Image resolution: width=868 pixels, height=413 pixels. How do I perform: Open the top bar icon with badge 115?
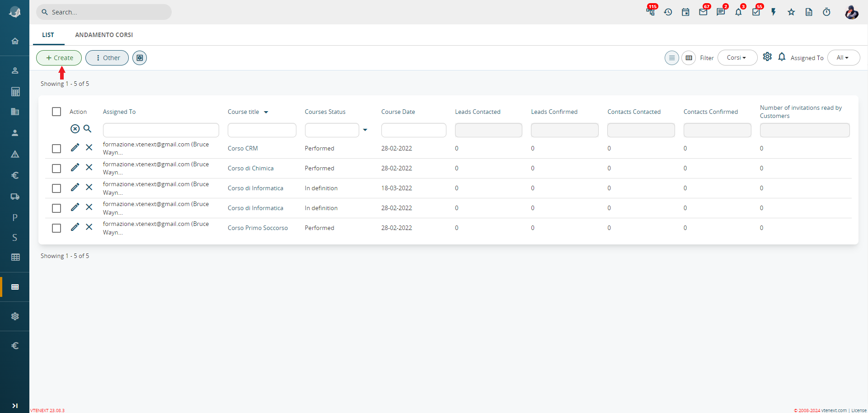pos(651,12)
